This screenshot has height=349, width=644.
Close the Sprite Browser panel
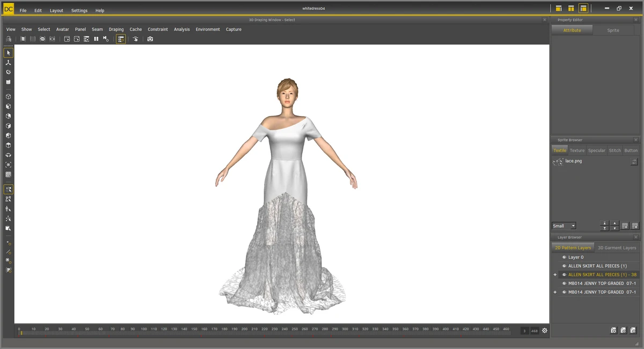click(x=635, y=140)
